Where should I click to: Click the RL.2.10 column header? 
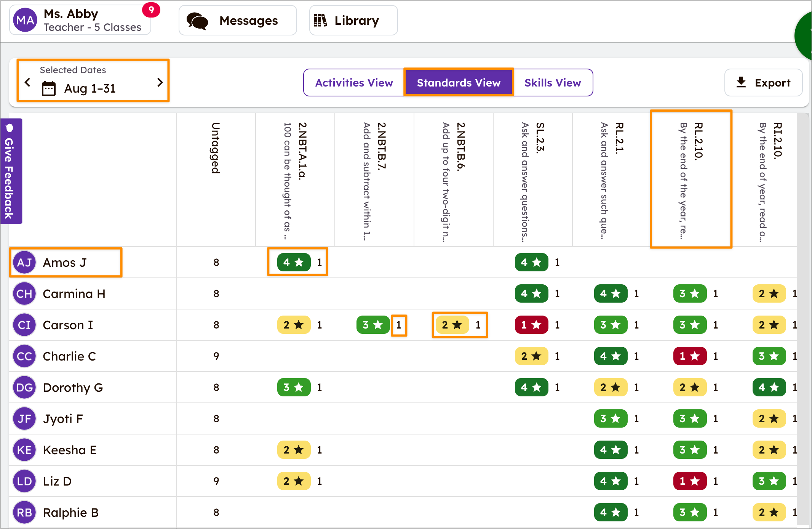[691, 179]
